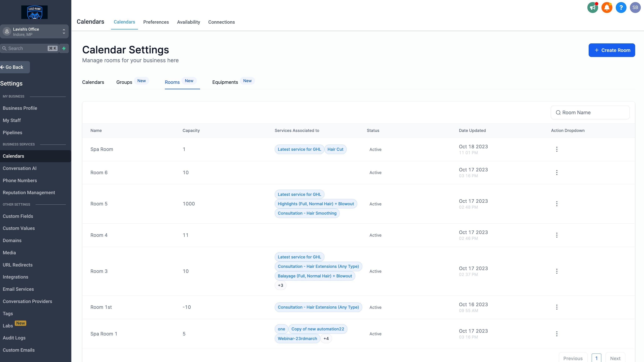Open action menu for Spa Room
The image size is (644, 362).
click(x=556, y=149)
